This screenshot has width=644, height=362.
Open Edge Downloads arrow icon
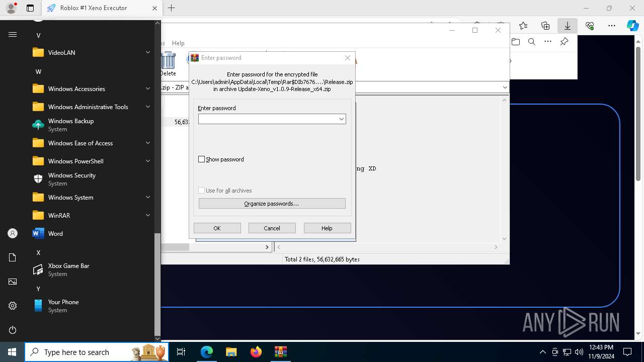tap(568, 26)
